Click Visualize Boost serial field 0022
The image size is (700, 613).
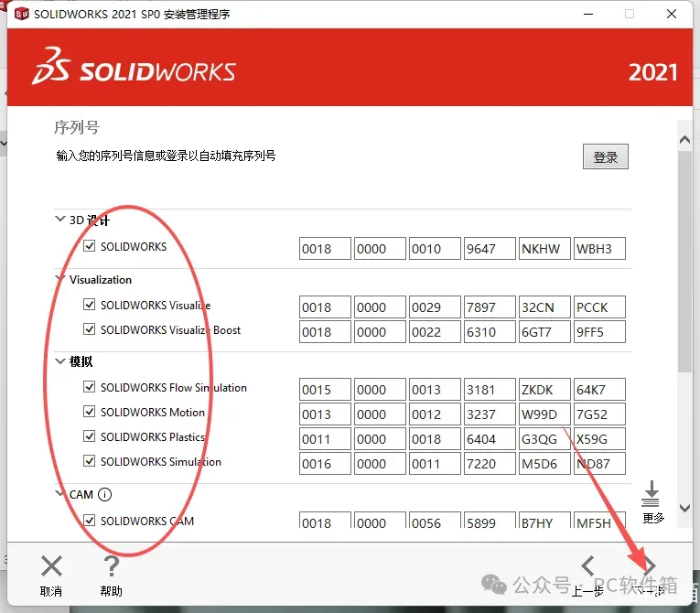435,332
